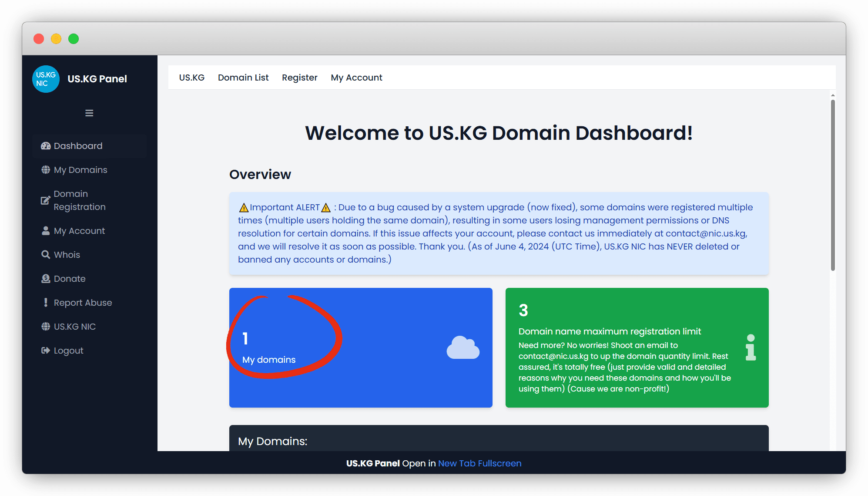Click the US.KG NIC round logo

point(46,79)
